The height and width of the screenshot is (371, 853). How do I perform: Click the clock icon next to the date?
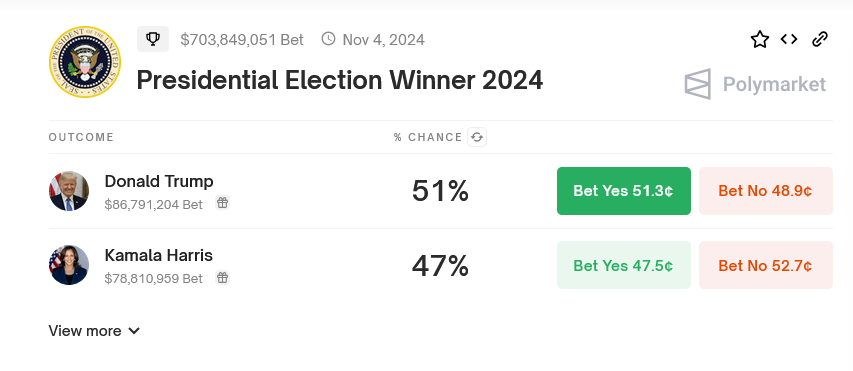tap(328, 39)
